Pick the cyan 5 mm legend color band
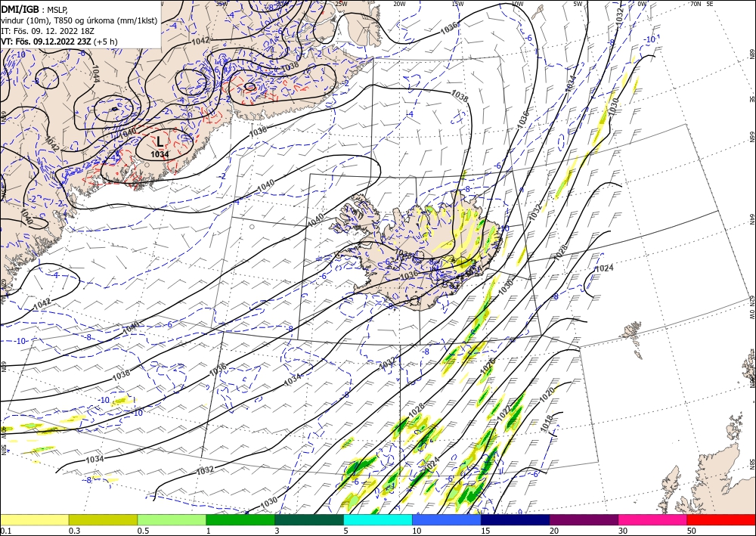This screenshot has width=756, height=536. coord(378,519)
